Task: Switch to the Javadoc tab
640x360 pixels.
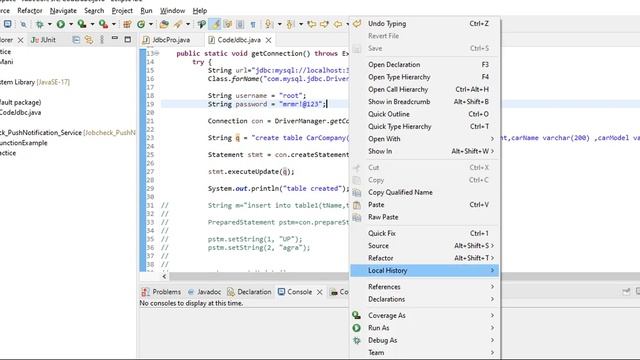Action: (x=204, y=292)
